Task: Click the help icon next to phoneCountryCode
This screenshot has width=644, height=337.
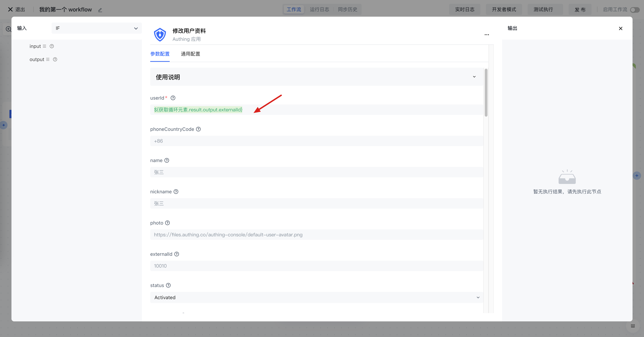Action: [x=198, y=129]
